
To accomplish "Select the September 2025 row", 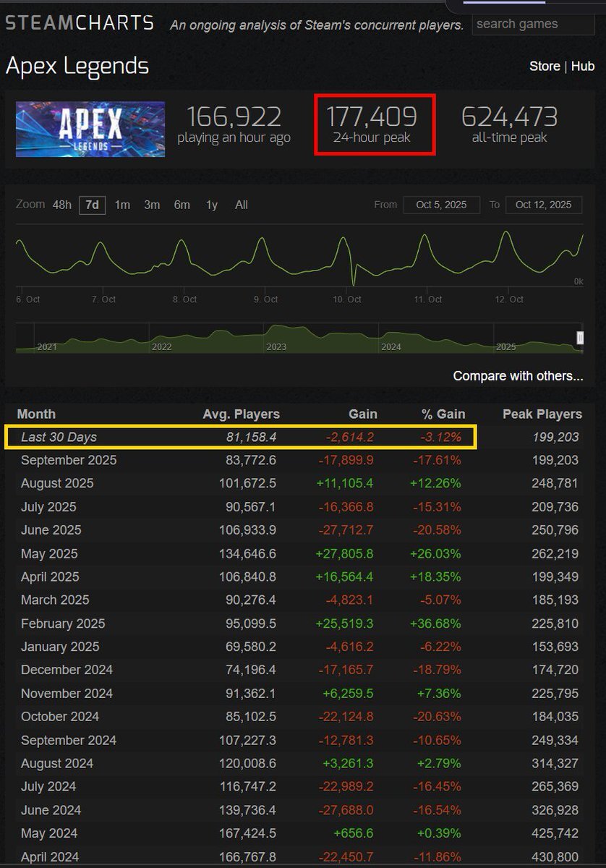I will tap(300, 460).
